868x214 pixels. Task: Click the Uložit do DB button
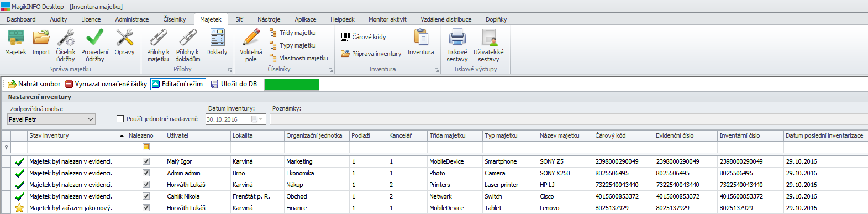tap(234, 84)
